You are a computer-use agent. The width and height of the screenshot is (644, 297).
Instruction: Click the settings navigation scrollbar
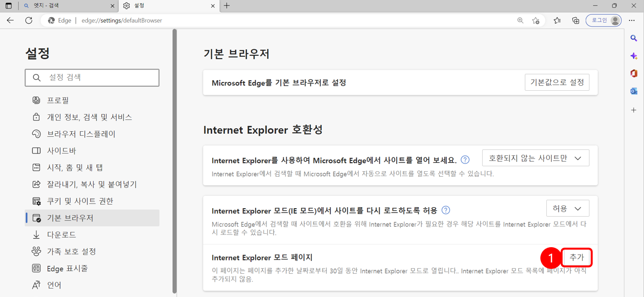174,161
